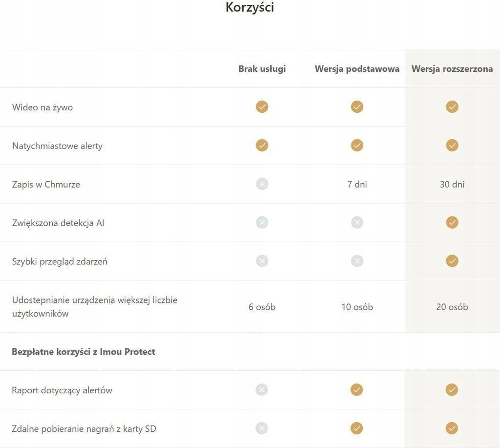This screenshot has height=448, width=500.
Task: Click Wideo na żywo checkmark in Wersja rozszerzona
Action: point(452,107)
